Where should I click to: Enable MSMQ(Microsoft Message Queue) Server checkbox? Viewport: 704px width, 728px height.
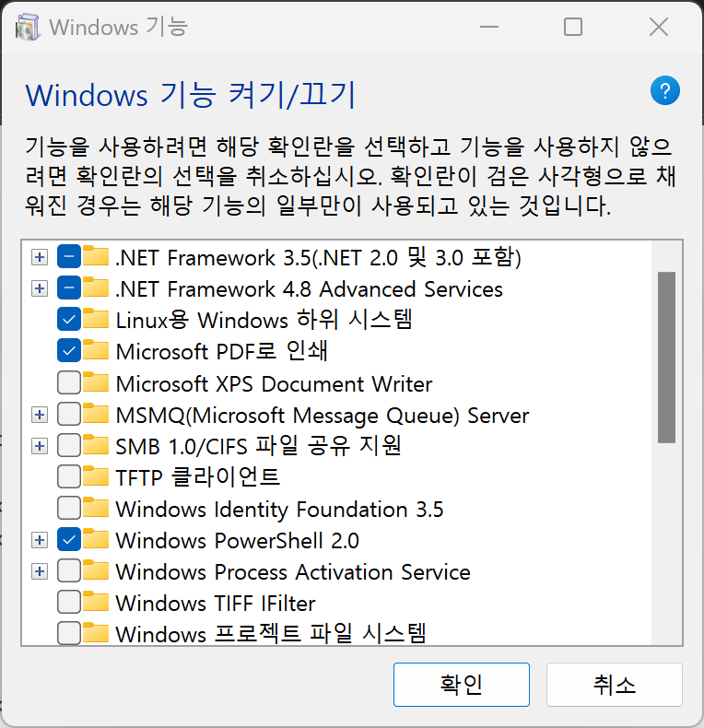(69, 414)
